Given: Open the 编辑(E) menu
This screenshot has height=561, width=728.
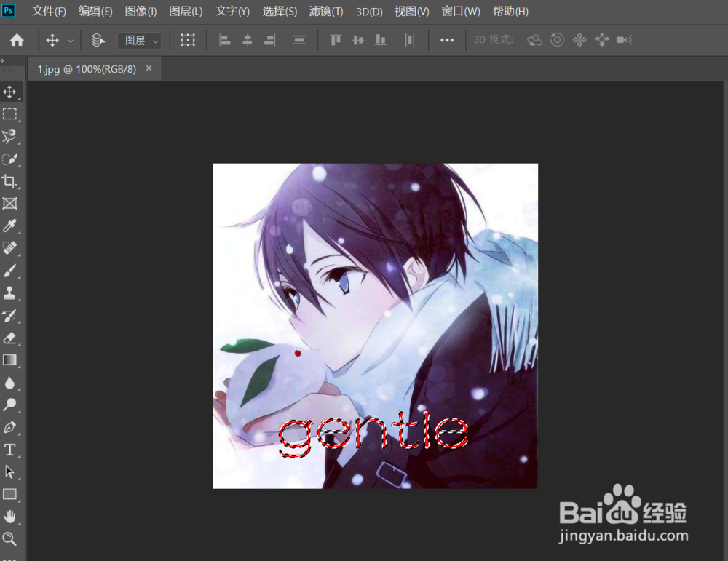Looking at the screenshot, I should coord(95,11).
